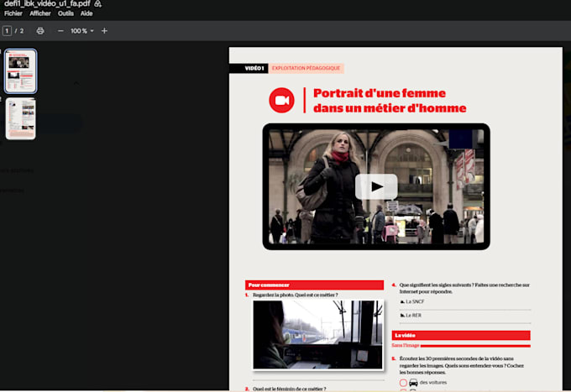Viewport: 571px width, 392px height.
Task: Play the embedded video with play button
Action: point(376,186)
